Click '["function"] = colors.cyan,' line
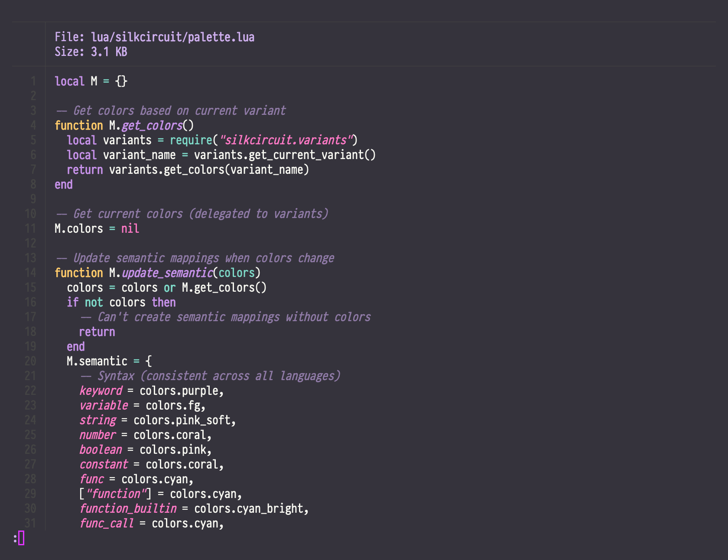 coord(161,494)
